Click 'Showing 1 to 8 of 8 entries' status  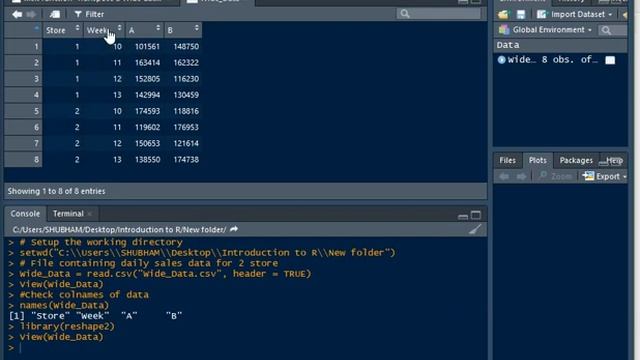coord(56,191)
